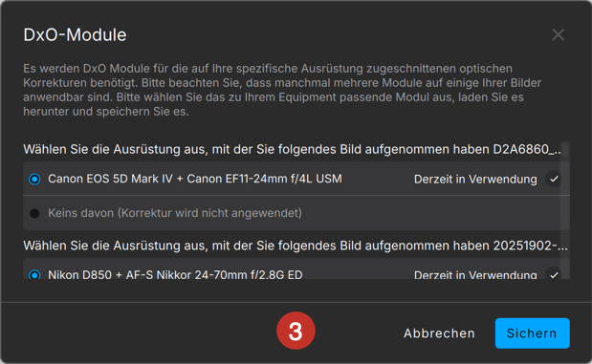Choose the 'Keins davon' radio option

click(34, 213)
